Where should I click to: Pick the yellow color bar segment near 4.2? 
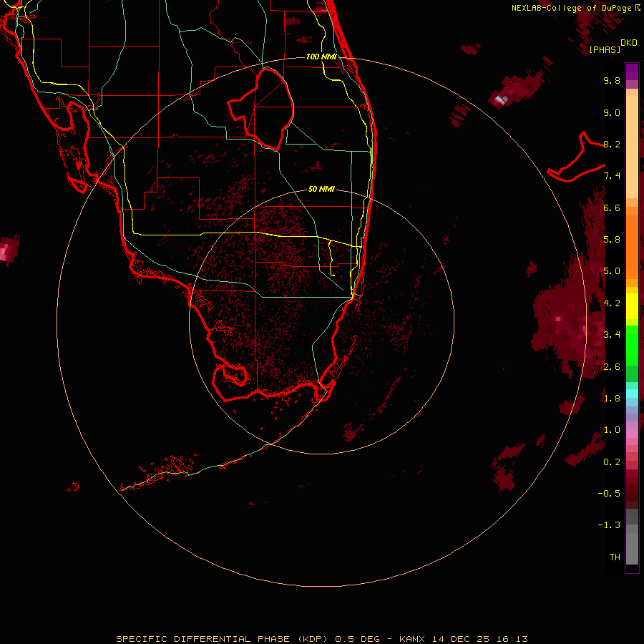point(632,306)
